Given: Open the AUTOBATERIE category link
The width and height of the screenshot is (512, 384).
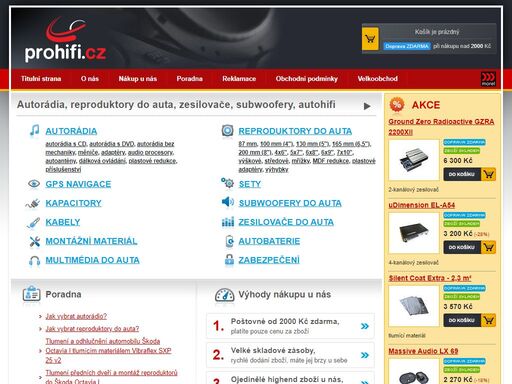Looking at the screenshot, I should coord(269,241).
